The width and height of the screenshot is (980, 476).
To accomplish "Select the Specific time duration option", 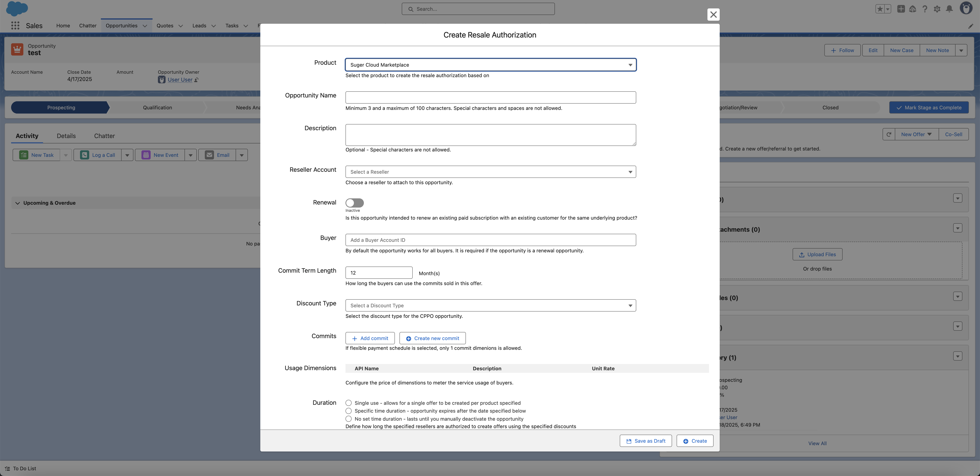I will pos(349,411).
